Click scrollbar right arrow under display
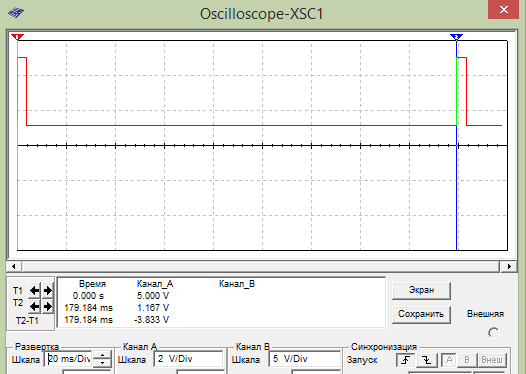The width and height of the screenshot is (526, 374). [x=509, y=267]
